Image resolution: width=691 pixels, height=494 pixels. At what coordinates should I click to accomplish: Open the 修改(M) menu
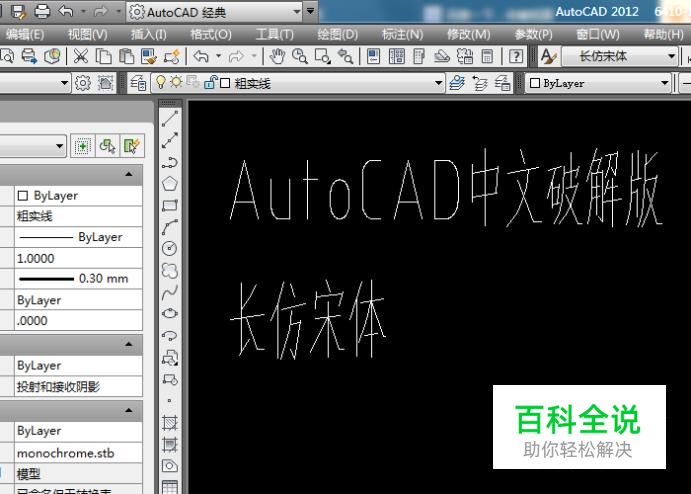468,34
